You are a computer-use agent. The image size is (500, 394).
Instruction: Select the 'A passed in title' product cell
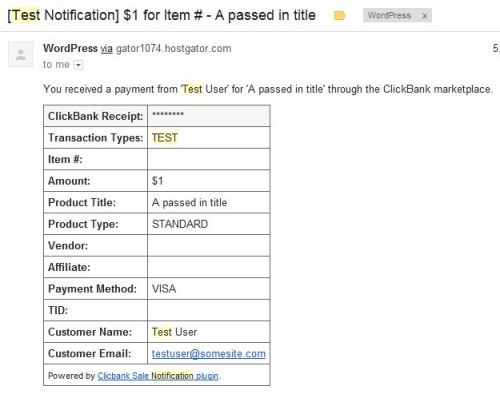tap(209, 202)
